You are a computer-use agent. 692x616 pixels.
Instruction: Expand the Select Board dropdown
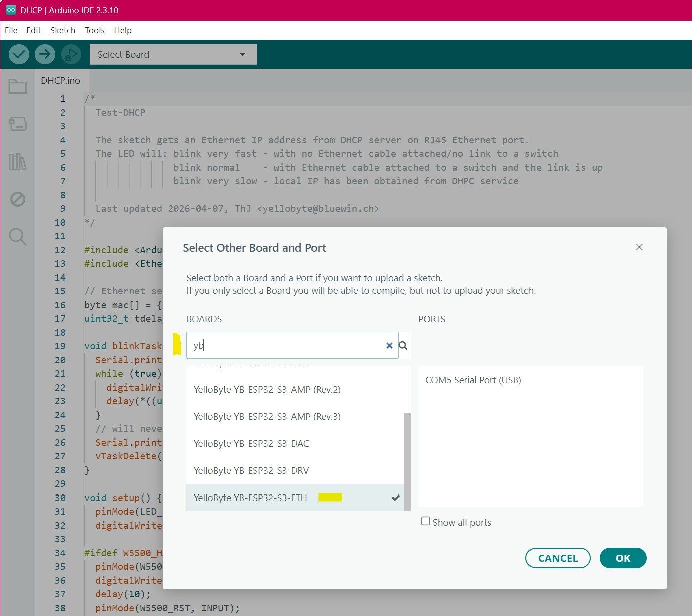click(173, 54)
